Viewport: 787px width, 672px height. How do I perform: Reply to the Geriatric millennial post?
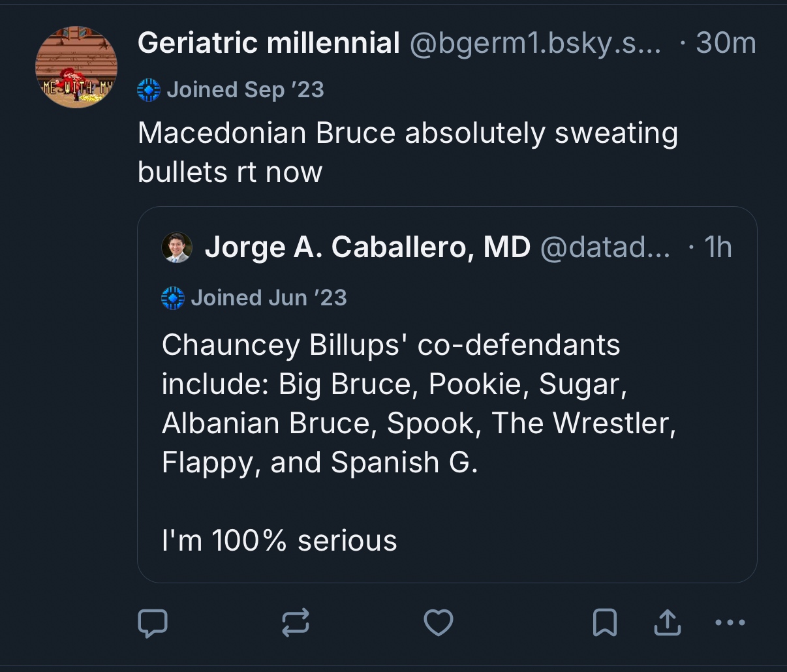(x=153, y=622)
